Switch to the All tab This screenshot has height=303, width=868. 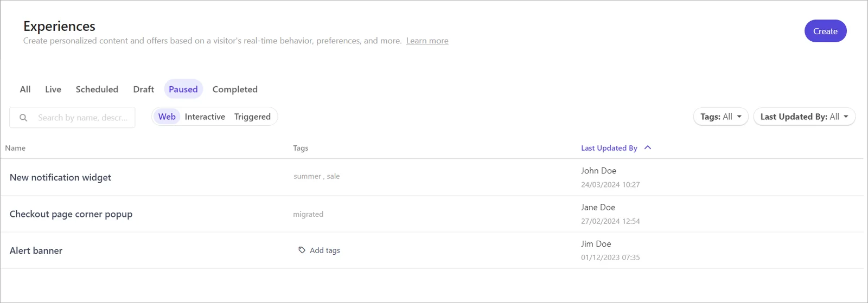click(x=25, y=89)
